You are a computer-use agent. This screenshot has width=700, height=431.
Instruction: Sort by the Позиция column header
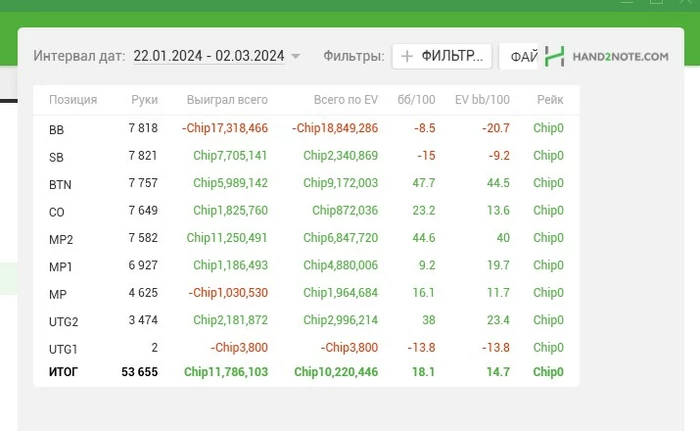73,100
